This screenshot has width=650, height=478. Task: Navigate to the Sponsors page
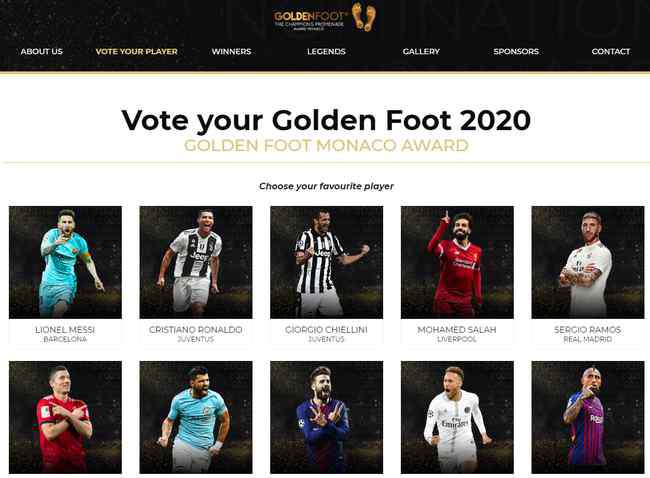(x=516, y=51)
